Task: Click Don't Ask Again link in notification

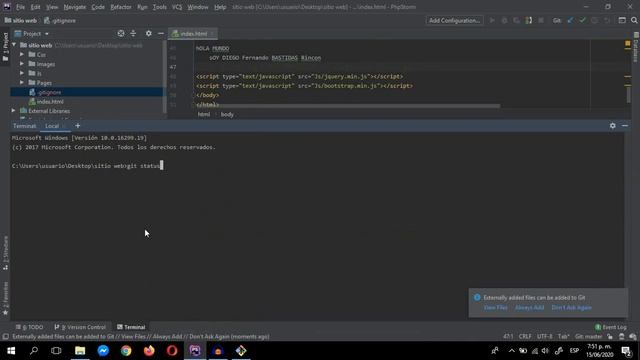Action: pyautogui.click(x=571, y=307)
